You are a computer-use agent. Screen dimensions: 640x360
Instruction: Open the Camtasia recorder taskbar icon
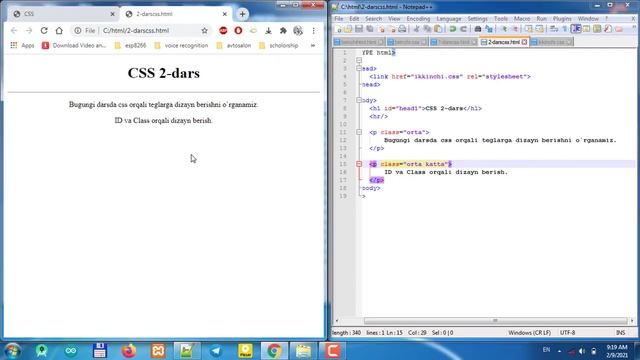tap(332, 351)
